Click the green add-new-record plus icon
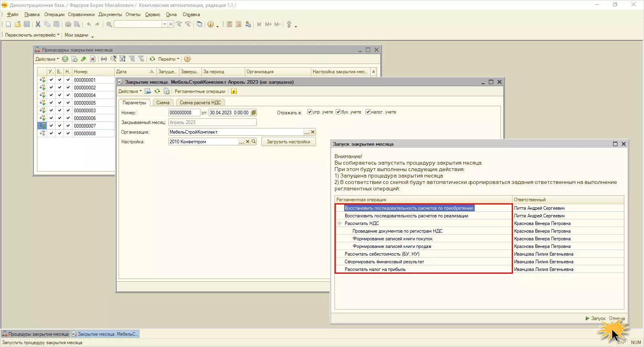This screenshot has height=347, width=644. click(65, 59)
